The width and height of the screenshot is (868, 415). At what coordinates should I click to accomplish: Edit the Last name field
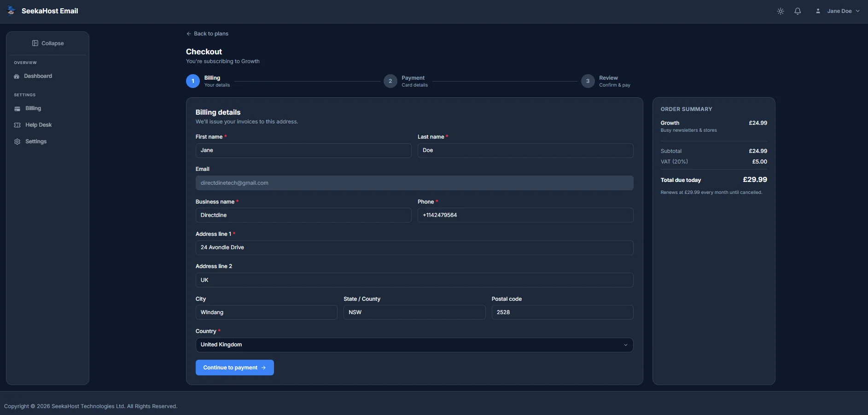[525, 151]
